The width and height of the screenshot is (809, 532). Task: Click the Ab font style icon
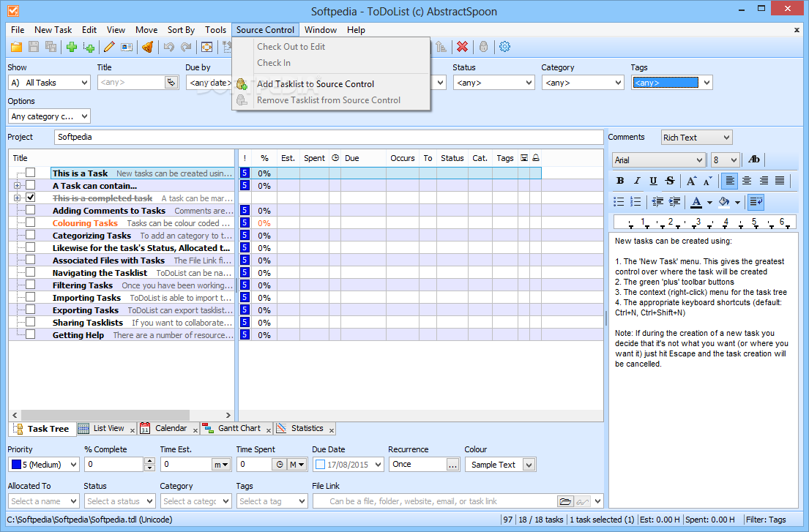[x=754, y=160]
